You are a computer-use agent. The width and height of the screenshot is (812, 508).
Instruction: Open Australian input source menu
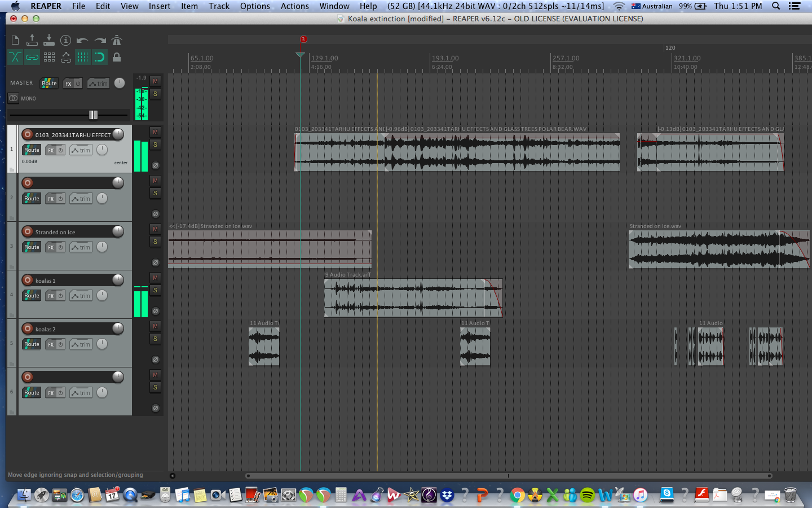(x=652, y=6)
